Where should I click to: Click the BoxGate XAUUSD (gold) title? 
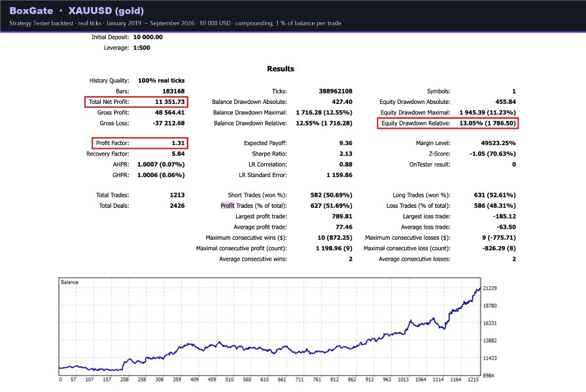(77, 10)
